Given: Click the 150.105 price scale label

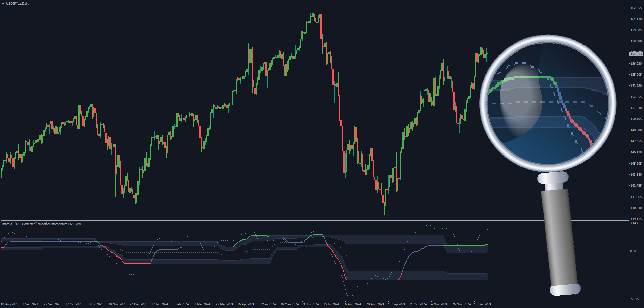Looking at the screenshot, I should (636, 119).
